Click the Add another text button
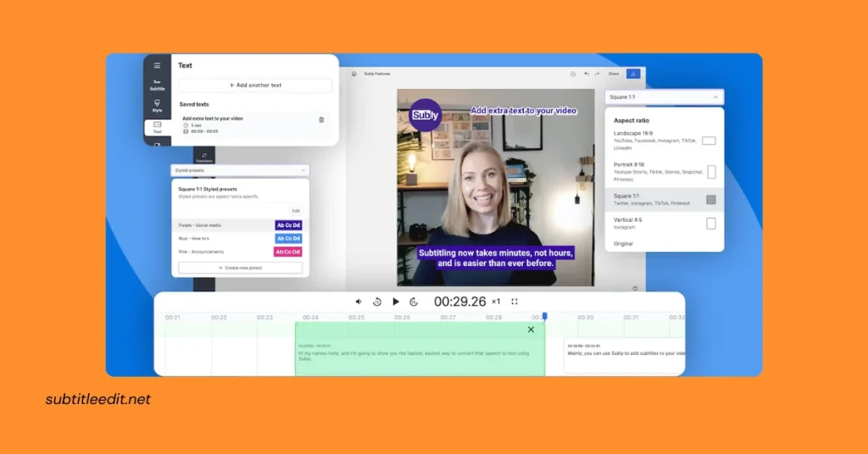The image size is (868, 454). 255,86
